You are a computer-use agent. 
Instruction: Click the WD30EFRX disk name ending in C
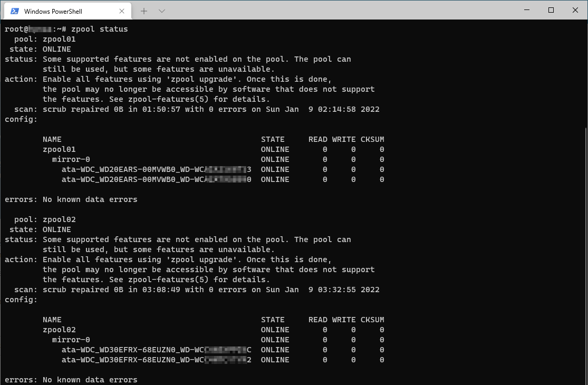(156, 350)
